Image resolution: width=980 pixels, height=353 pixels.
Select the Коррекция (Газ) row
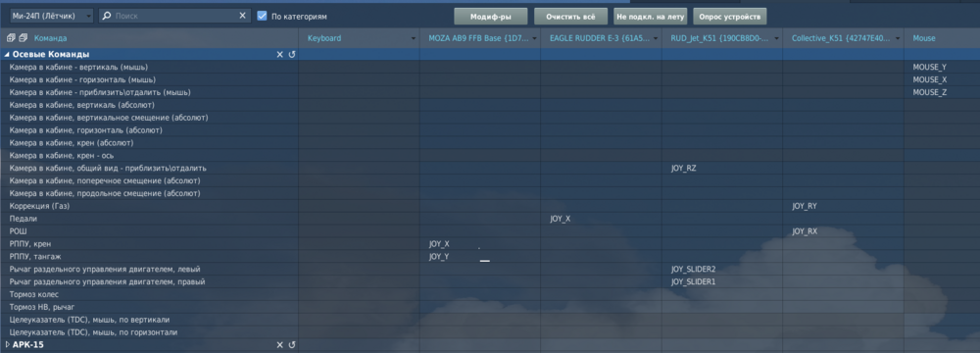pos(149,206)
